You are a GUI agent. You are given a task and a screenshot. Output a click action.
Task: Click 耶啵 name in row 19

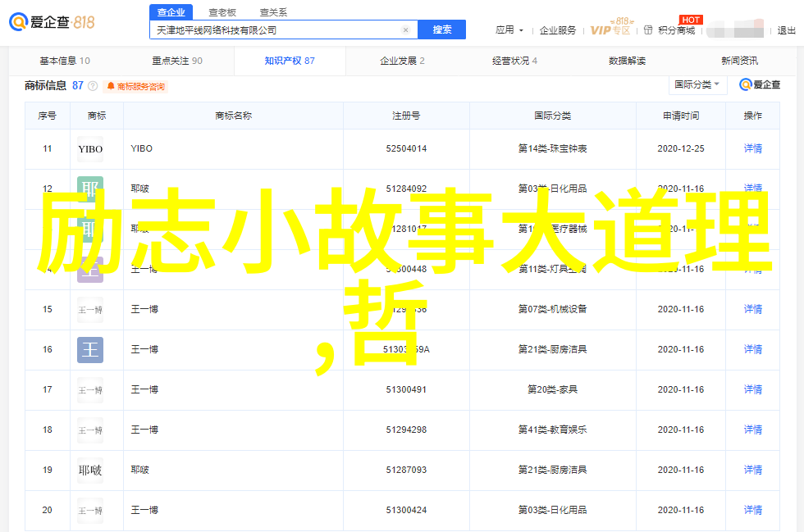[x=140, y=470]
